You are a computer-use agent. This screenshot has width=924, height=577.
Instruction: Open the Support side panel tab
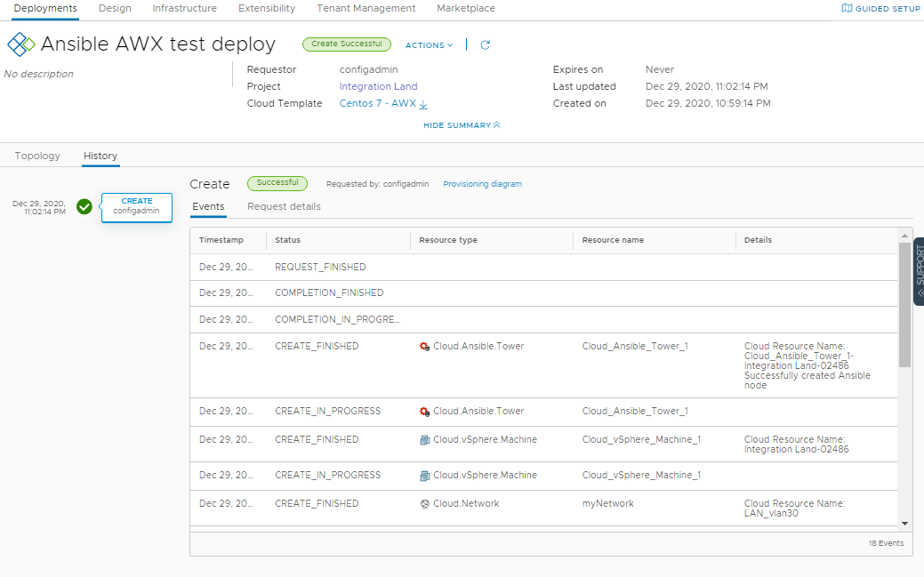tap(919, 271)
